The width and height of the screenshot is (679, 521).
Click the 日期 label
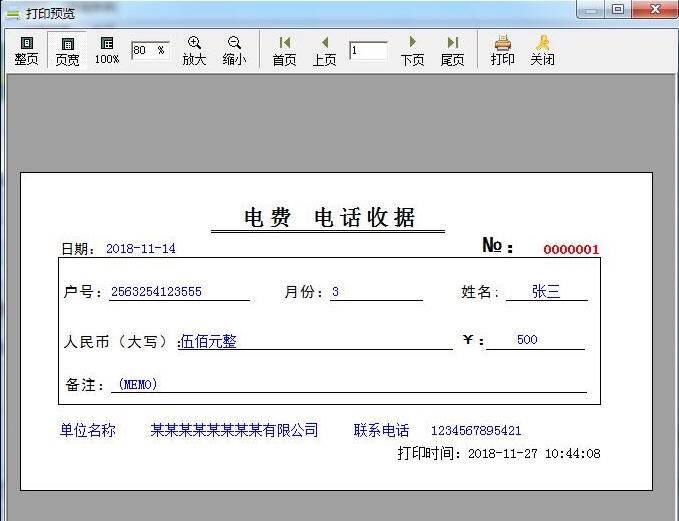[x=78, y=249]
